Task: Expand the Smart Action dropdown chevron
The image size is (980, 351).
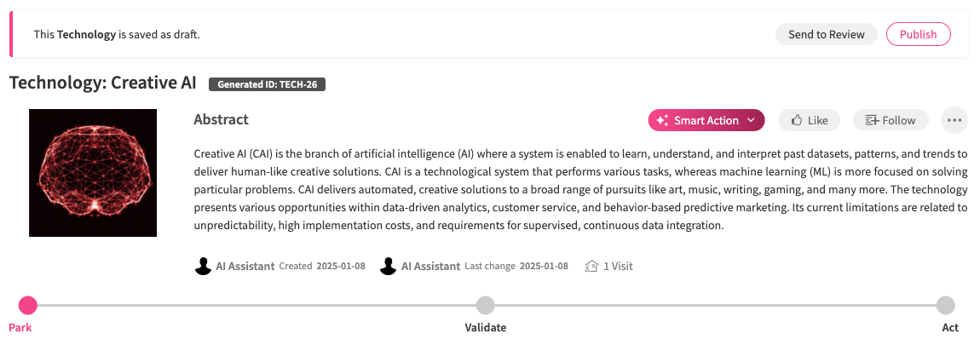Action: (x=751, y=121)
